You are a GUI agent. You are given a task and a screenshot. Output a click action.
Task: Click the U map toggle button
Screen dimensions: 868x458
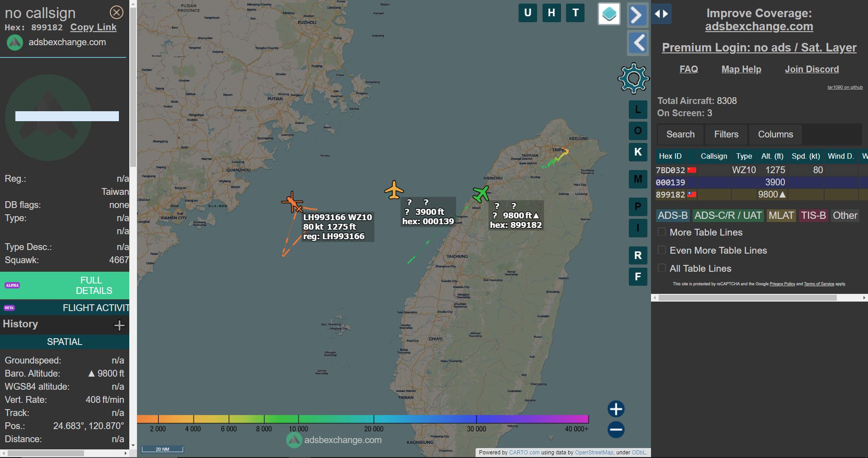point(528,13)
